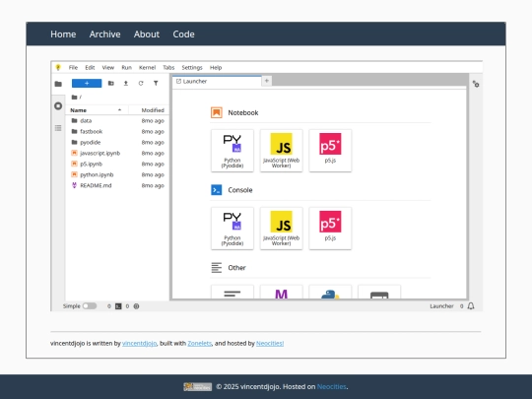Select the data folder
532x399 pixels.
click(x=117, y=121)
